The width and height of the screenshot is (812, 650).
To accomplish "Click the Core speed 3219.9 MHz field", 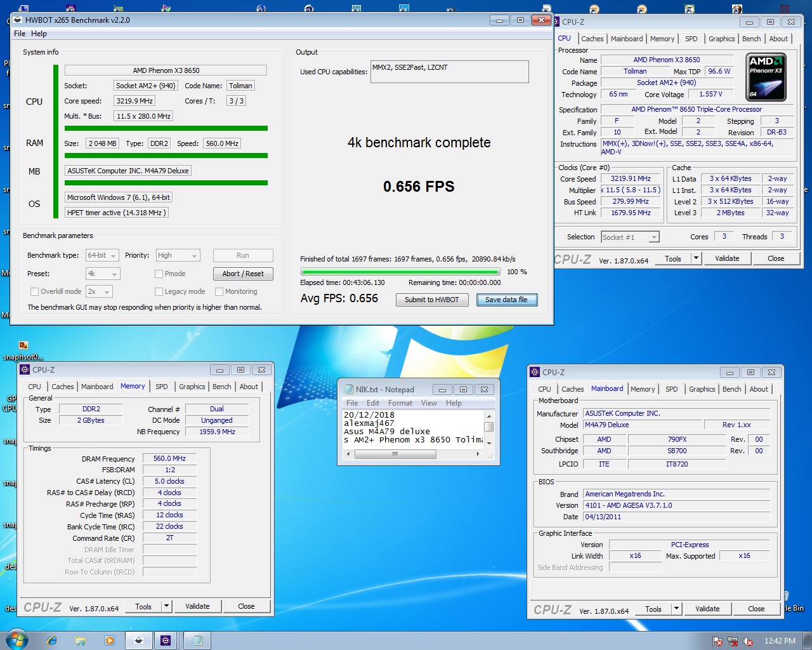I will [134, 101].
